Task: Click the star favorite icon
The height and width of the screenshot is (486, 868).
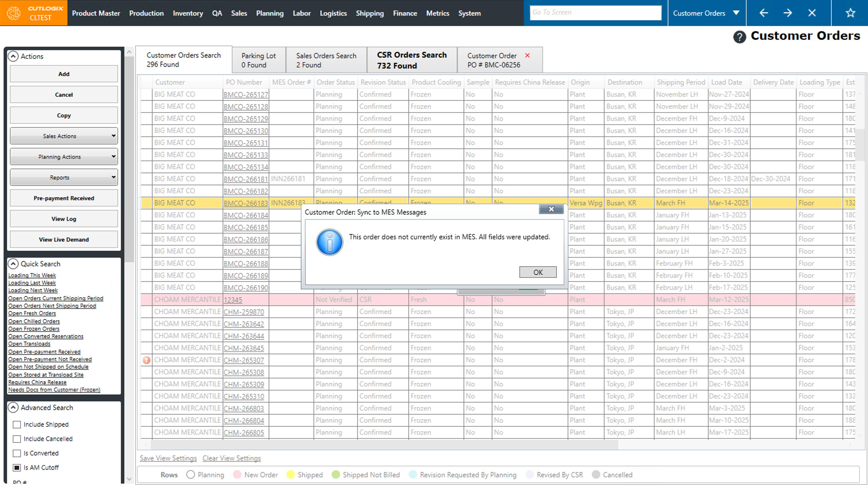Action: 850,13
